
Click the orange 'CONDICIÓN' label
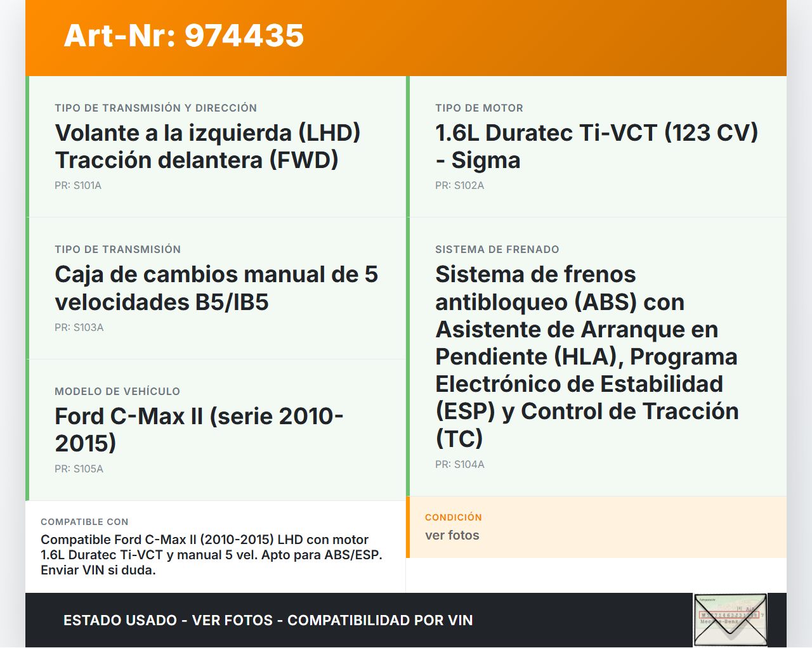pos(454,517)
